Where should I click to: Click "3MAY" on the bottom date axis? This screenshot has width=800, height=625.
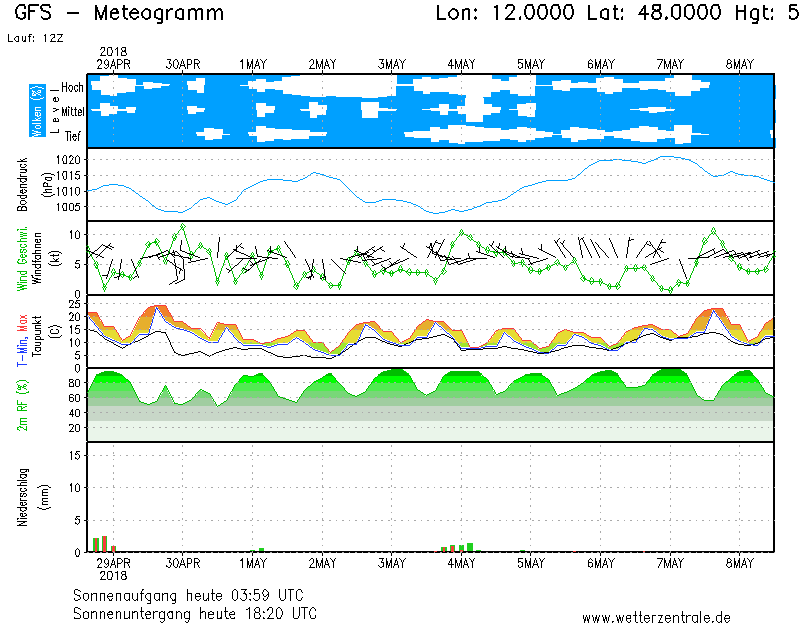392,563
